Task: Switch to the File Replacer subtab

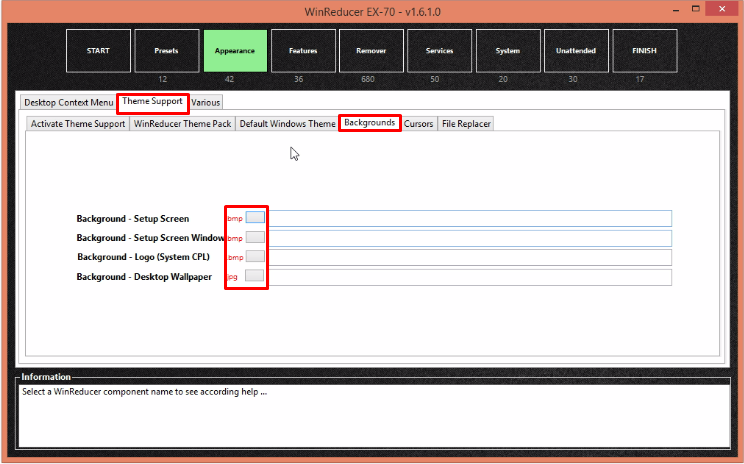Action: click(x=466, y=124)
